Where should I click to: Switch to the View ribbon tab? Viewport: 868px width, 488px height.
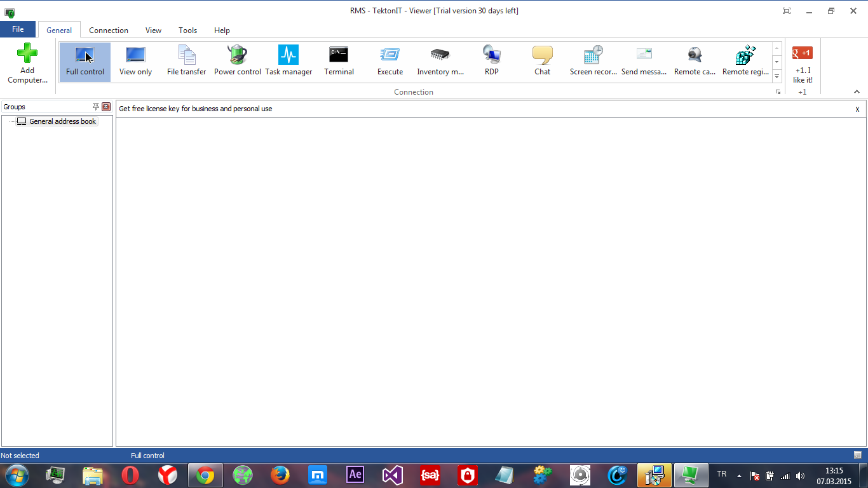pyautogui.click(x=153, y=30)
